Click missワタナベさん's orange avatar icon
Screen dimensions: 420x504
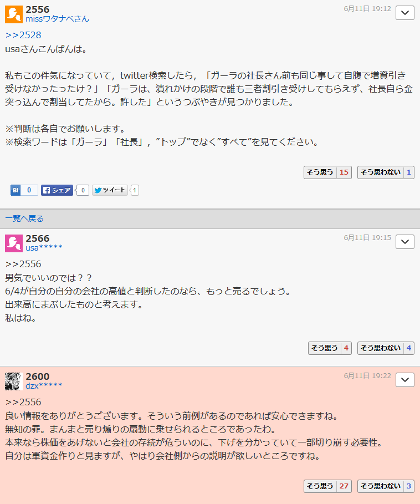14,14
